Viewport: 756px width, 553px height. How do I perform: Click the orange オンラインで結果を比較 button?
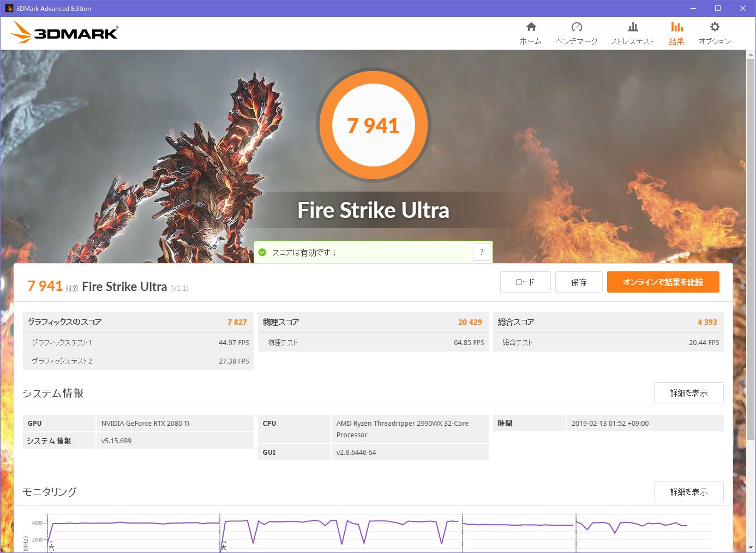click(x=663, y=282)
